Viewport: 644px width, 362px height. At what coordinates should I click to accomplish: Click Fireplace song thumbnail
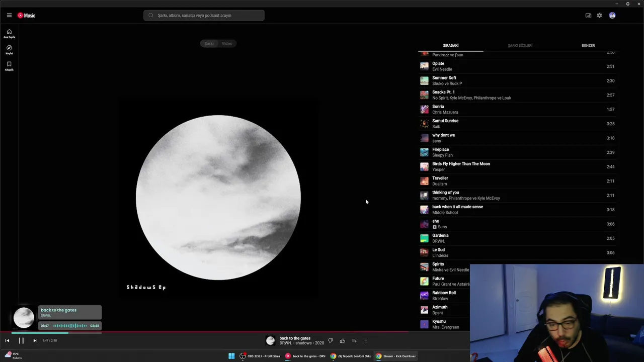pyautogui.click(x=424, y=152)
